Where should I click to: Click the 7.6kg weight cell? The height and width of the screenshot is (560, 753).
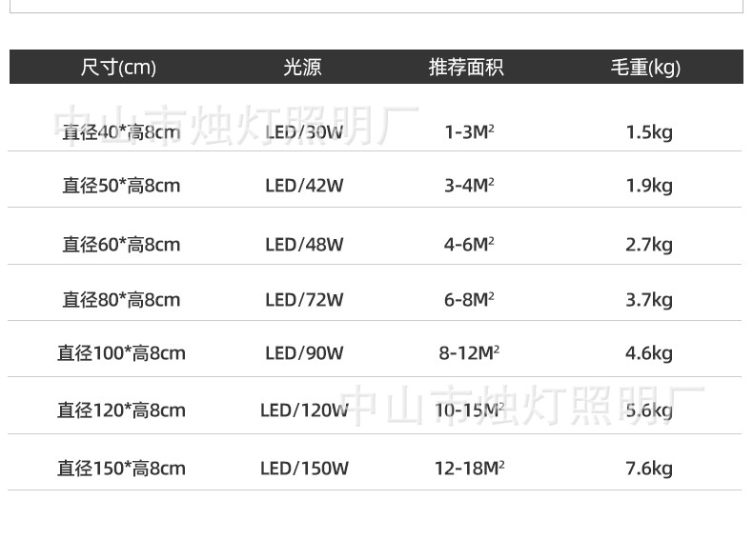pyautogui.click(x=649, y=469)
